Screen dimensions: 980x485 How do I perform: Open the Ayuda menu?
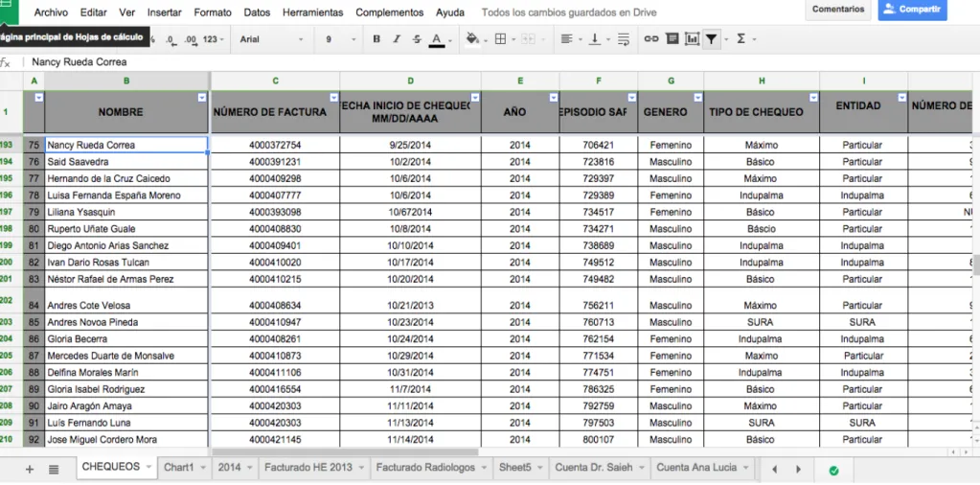click(450, 12)
